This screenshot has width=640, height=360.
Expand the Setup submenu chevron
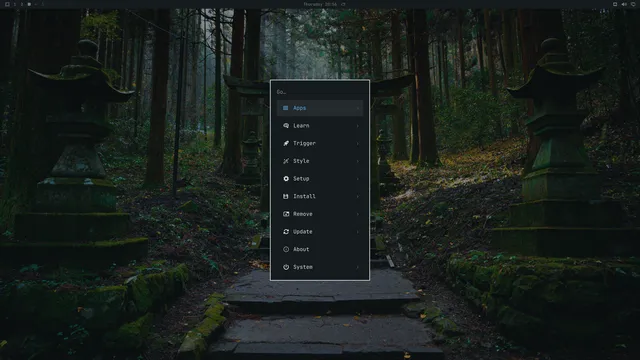pos(358,179)
